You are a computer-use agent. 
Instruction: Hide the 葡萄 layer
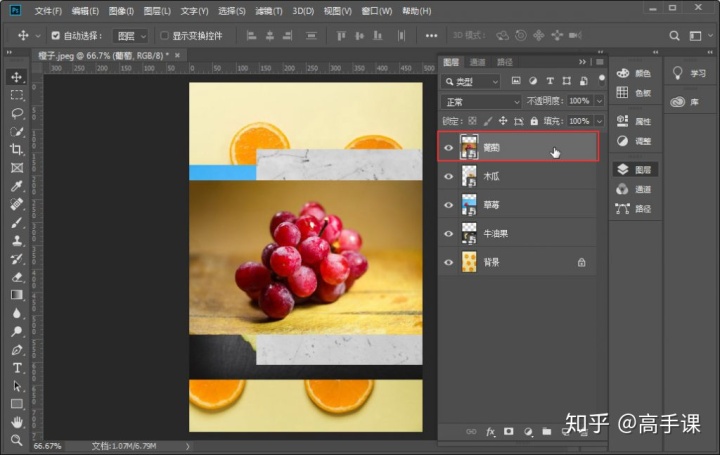coord(449,148)
